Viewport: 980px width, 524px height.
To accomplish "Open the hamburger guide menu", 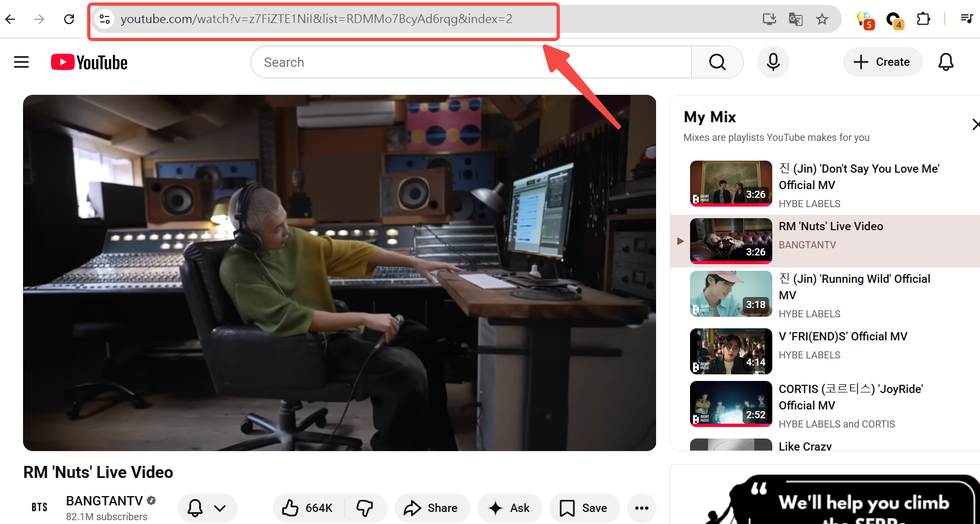I will pyautogui.click(x=21, y=62).
